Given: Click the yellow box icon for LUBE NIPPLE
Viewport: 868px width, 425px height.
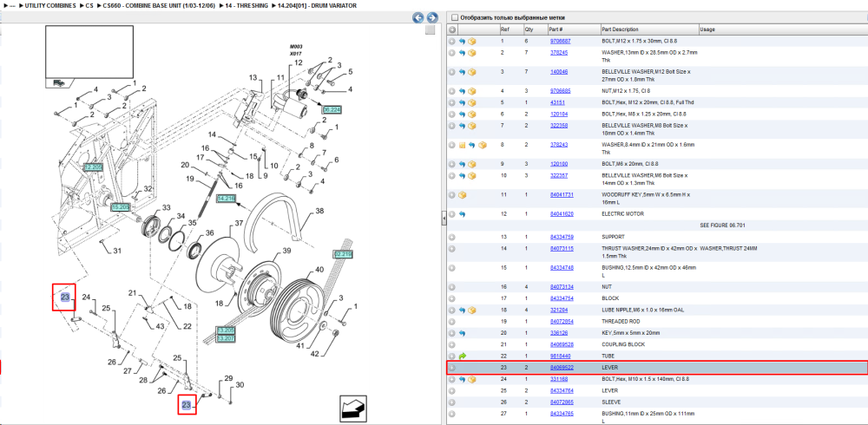Looking at the screenshot, I should 472,310.
